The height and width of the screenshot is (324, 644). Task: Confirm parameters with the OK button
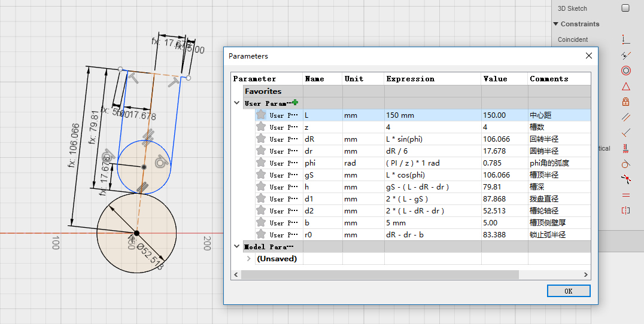[x=569, y=291]
